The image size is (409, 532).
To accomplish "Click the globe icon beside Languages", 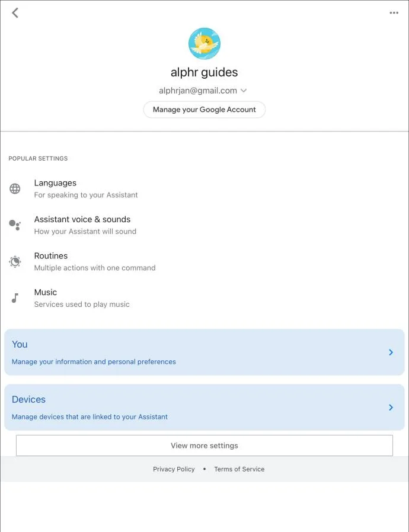I will point(15,188).
